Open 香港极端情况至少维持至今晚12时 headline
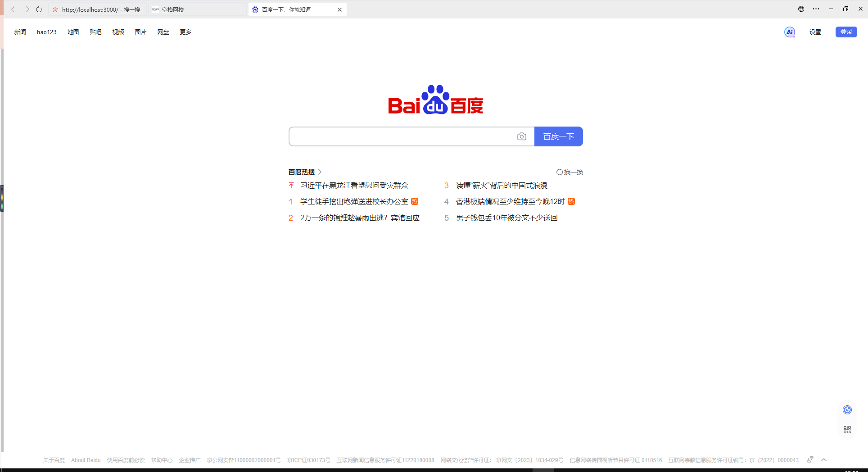Image resolution: width=868 pixels, height=472 pixels. tap(510, 202)
